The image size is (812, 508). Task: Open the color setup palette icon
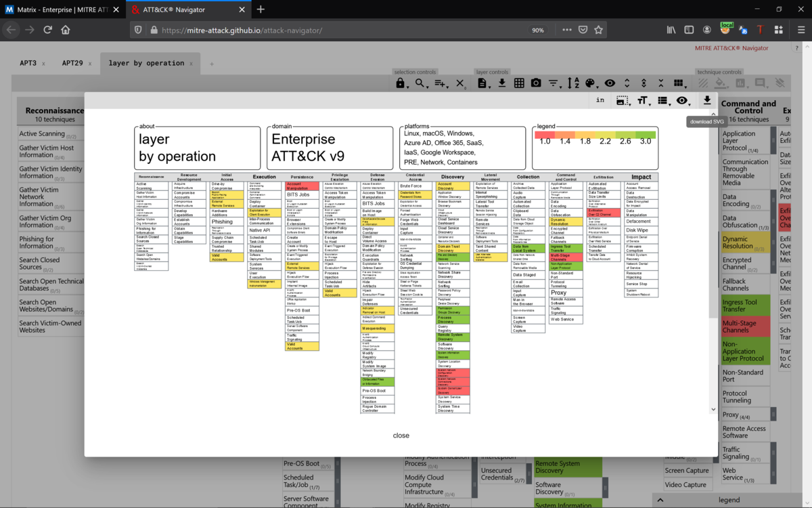[591, 83]
